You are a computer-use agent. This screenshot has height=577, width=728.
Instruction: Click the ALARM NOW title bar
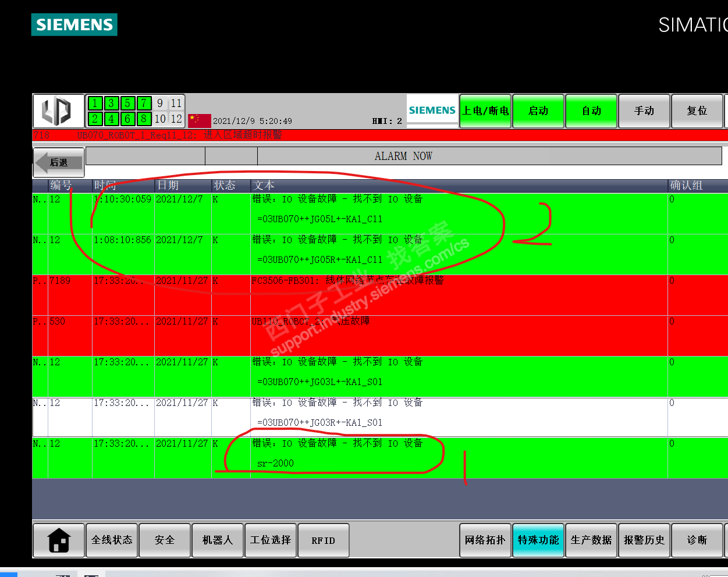pyautogui.click(x=489, y=156)
